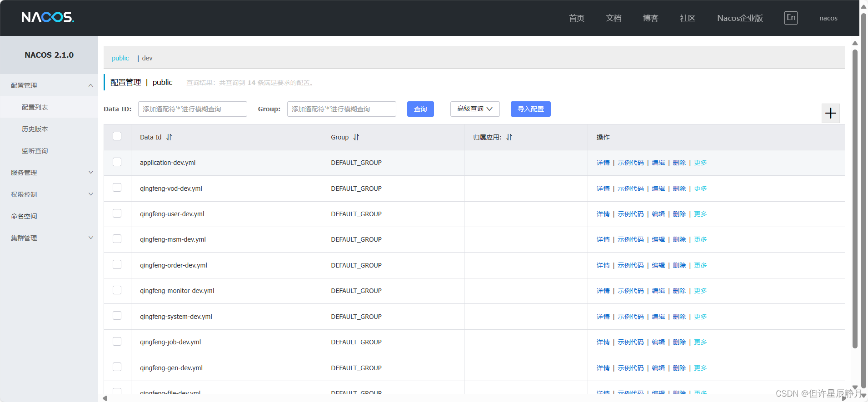Check the qingfeng-gen-dev.yml row checkbox
This screenshot has height=402, width=868.
tap(117, 367)
